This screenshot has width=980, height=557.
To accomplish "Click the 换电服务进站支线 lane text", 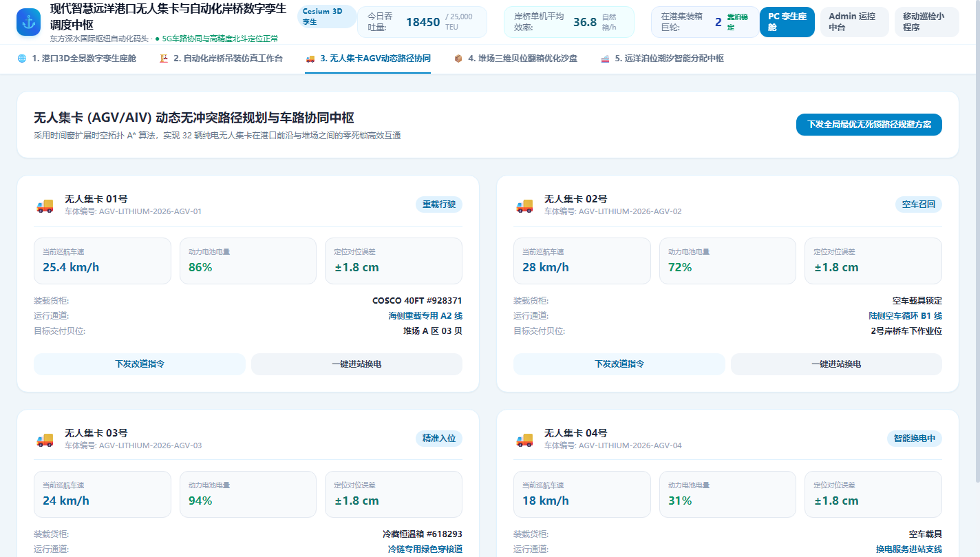I will pyautogui.click(x=909, y=549).
